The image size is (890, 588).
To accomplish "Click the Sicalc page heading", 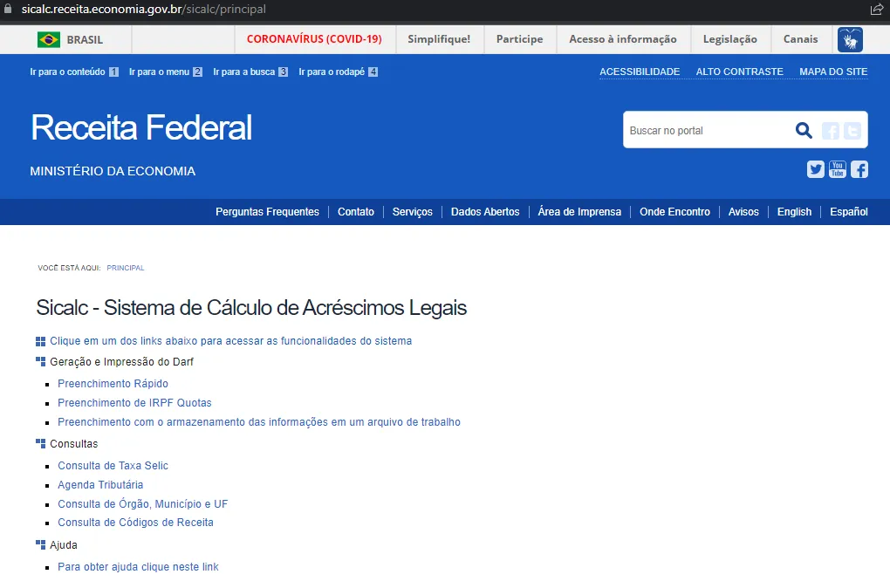I will pos(251,308).
